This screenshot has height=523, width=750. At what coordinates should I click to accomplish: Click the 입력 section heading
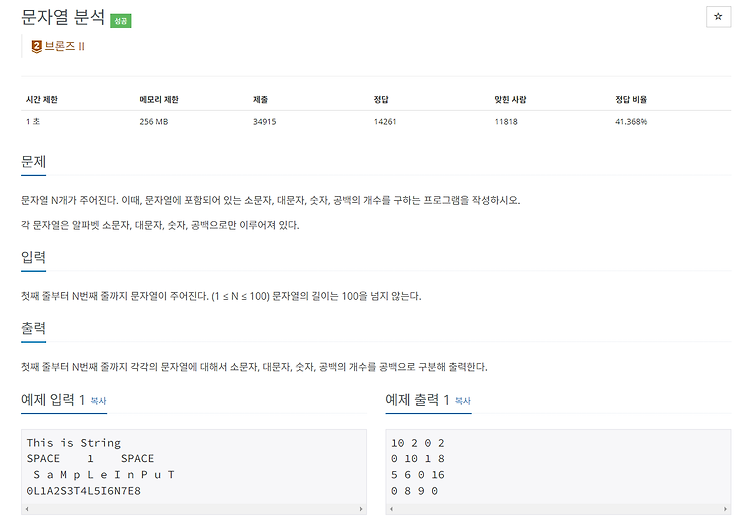pyautogui.click(x=33, y=257)
